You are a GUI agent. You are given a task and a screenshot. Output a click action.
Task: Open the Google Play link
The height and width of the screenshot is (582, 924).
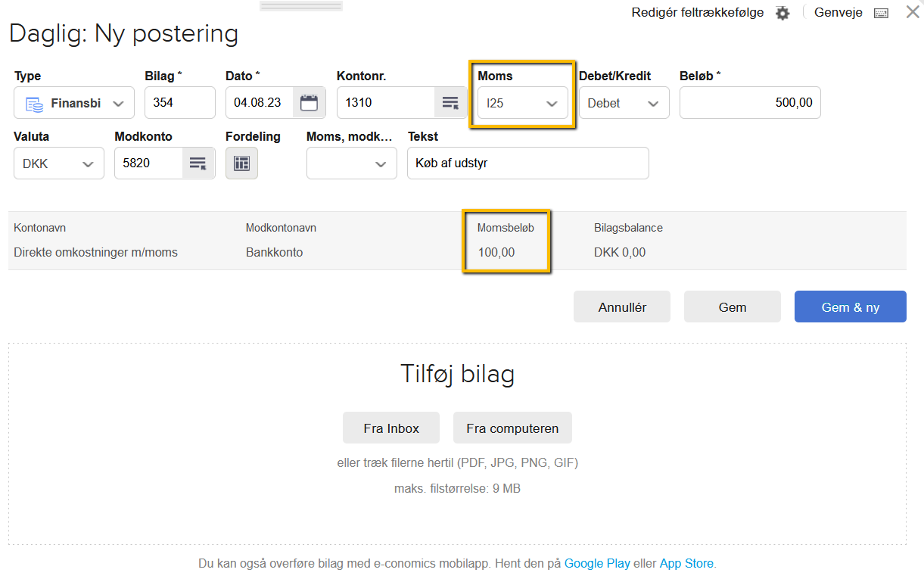coord(597,564)
